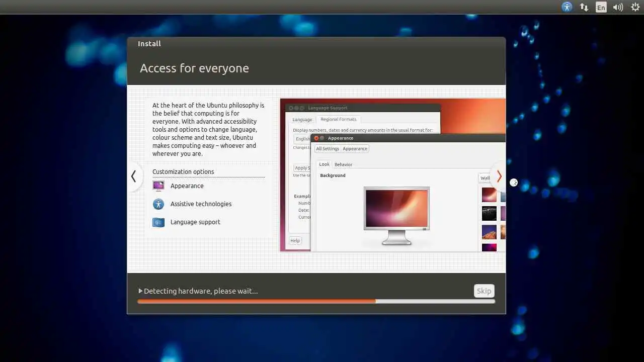The image size is (644, 362).
Task: Click the Customization options heading
Action: coord(183,171)
